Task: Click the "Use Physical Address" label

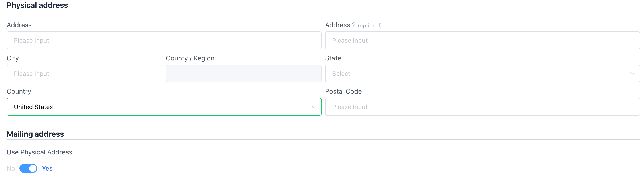Action: (x=39, y=152)
